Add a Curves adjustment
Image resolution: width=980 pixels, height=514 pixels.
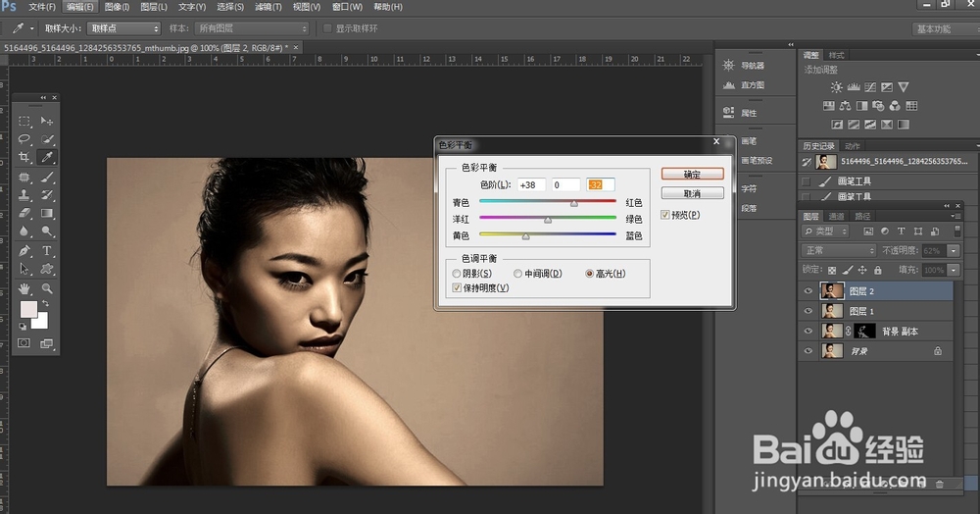click(870, 87)
